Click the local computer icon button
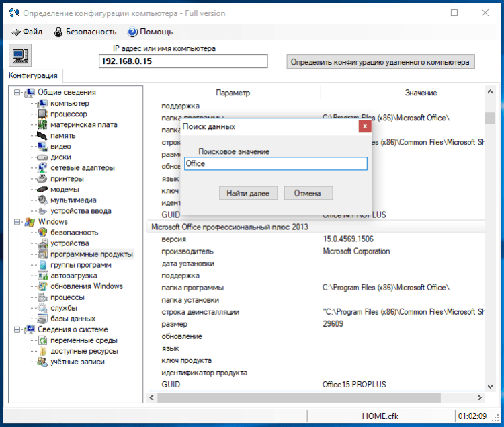Viewport: 504px width, 427px height. [20, 56]
